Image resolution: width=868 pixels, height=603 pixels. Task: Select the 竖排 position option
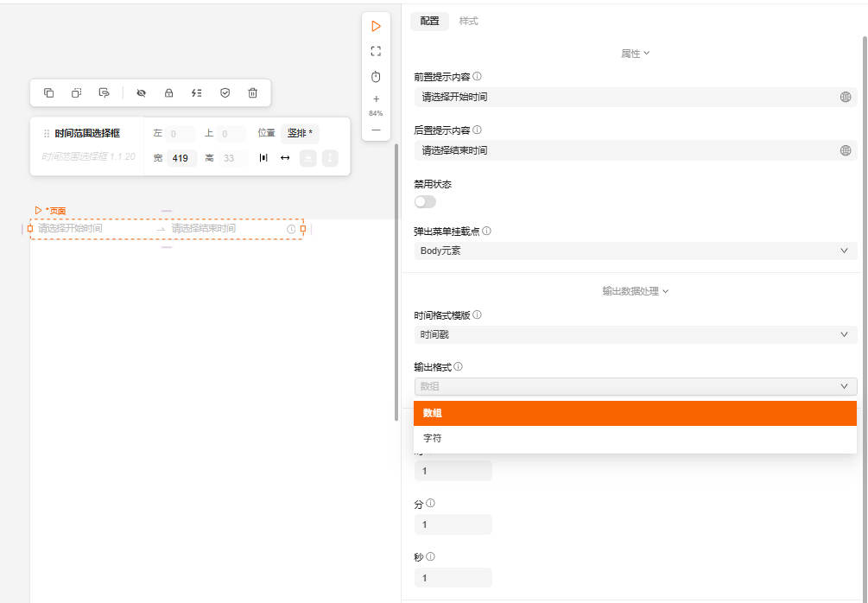point(301,133)
